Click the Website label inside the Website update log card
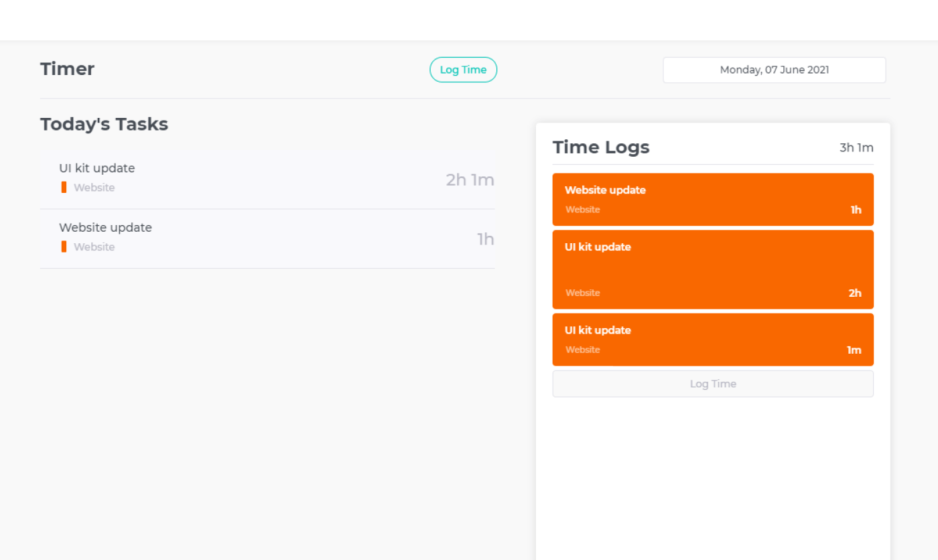This screenshot has width=938, height=560. [x=582, y=209]
